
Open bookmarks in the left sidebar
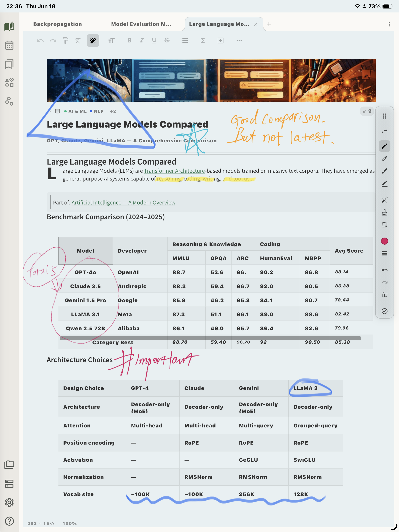[9, 64]
